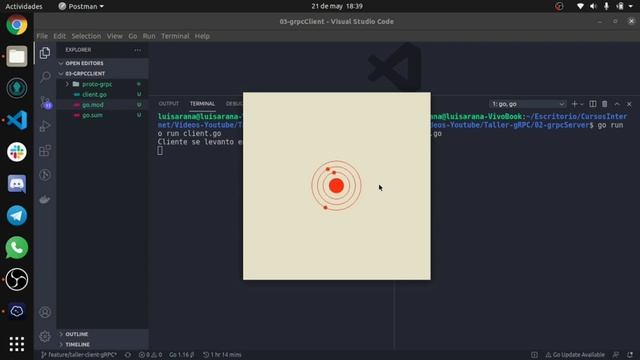
Task: Open the Extensions view
Action: [x=45, y=151]
